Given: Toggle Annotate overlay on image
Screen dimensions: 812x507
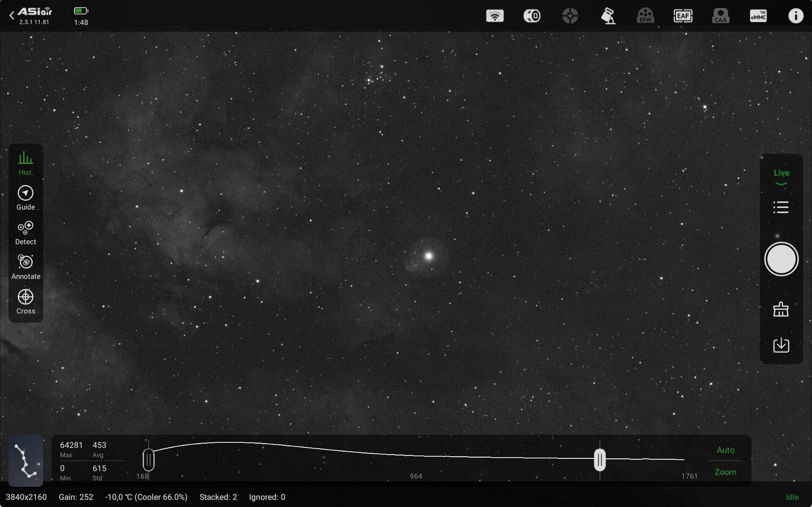Looking at the screenshot, I should click(x=25, y=267).
